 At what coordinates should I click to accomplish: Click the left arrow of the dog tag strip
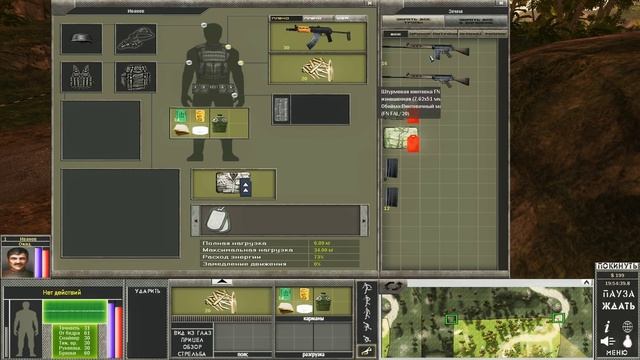(196, 220)
